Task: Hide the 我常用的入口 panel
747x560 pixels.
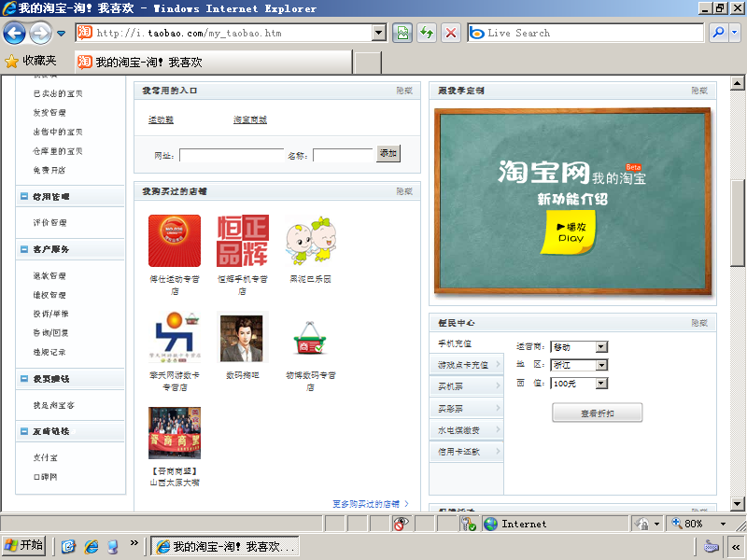Action: click(404, 91)
